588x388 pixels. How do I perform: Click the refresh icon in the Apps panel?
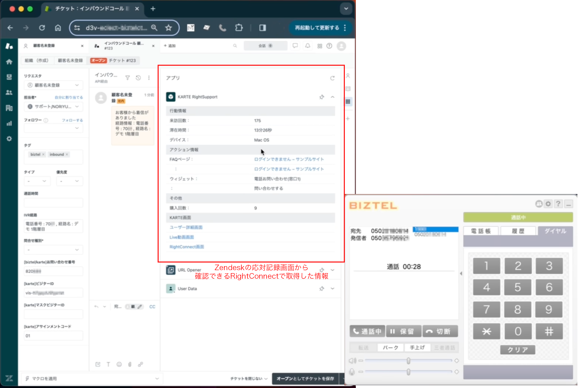(332, 78)
